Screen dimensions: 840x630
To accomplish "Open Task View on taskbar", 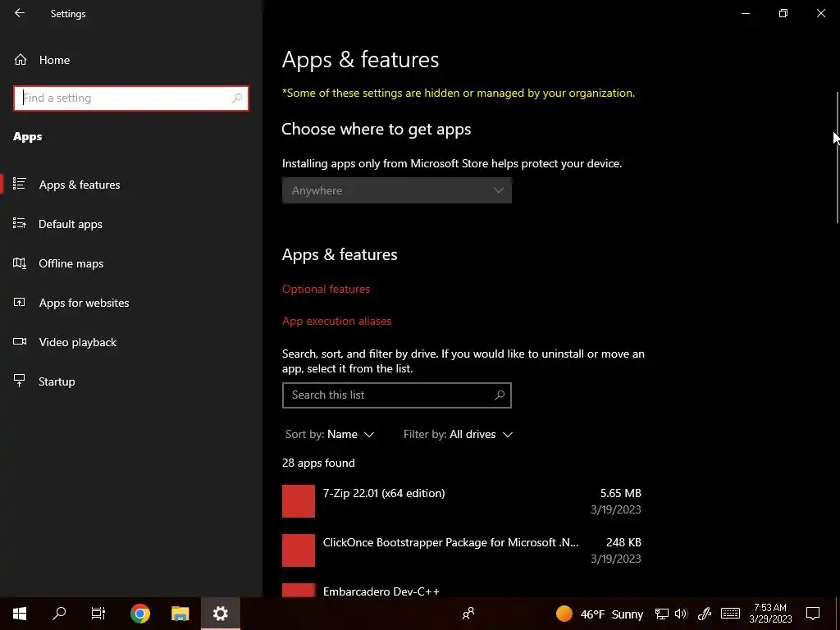I will [98, 614].
